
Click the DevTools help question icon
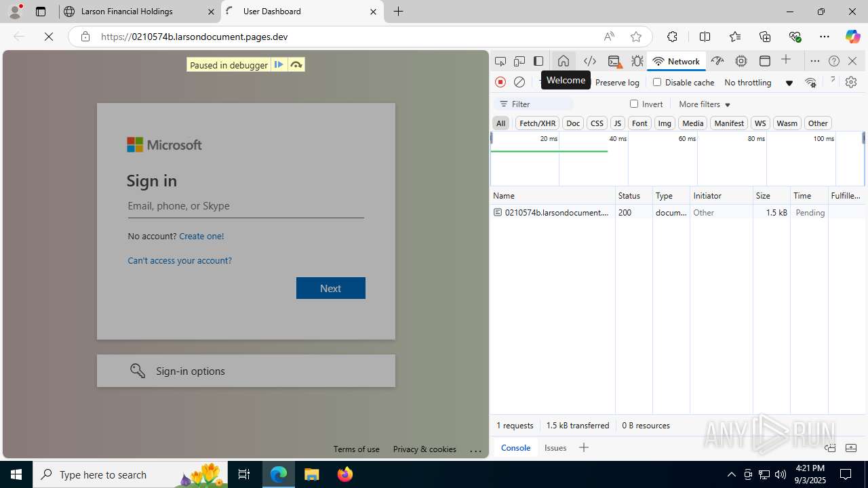tap(834, 61)
